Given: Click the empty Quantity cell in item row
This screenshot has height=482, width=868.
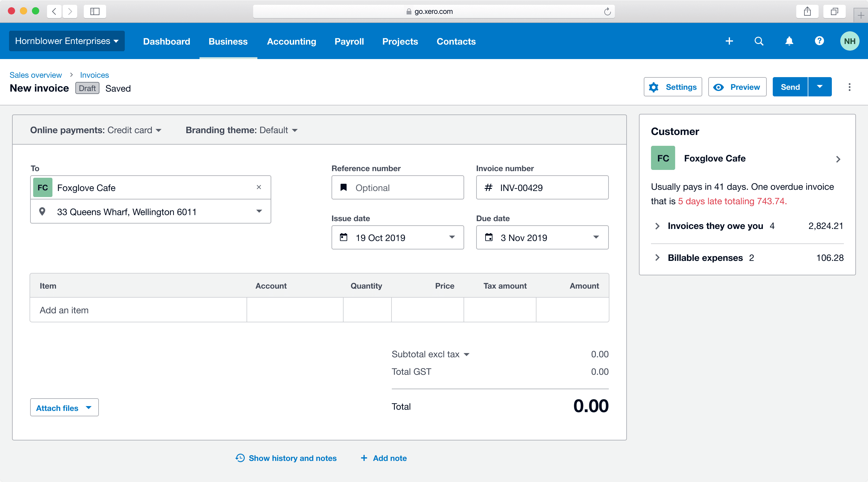Looking at the screenshot, I should tap(367, 310).
